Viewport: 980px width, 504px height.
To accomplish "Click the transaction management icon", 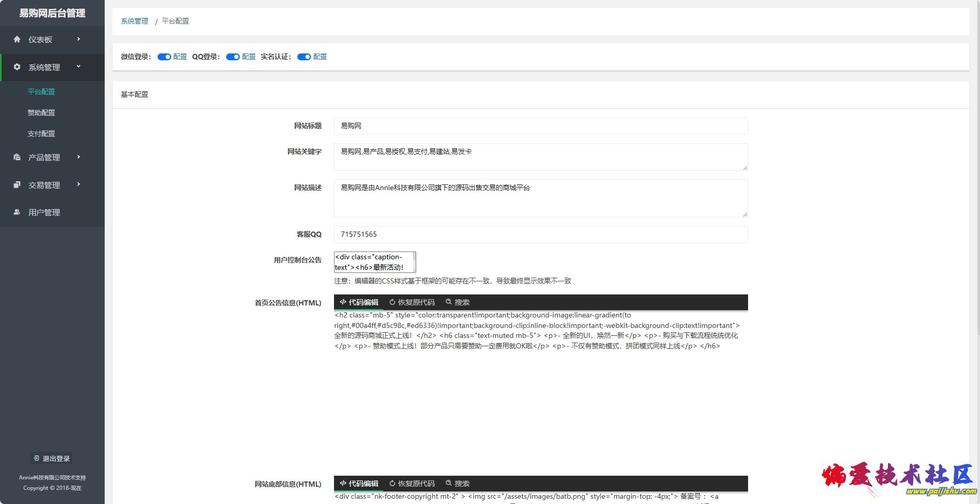I will pos(17,185).
